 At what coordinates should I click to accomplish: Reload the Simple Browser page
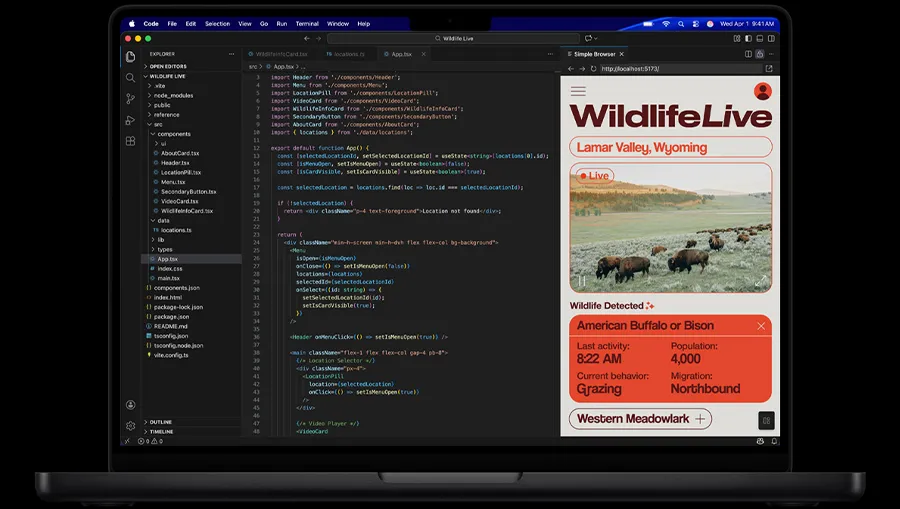click(x=592, y=69)
